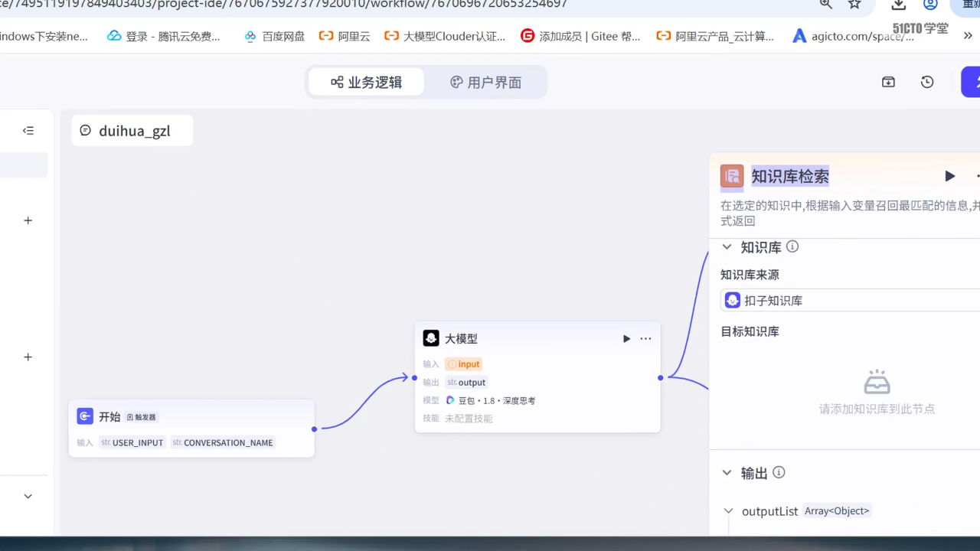Screen dimensions: 980x551
Task: Show info tooltip for 输出 section
Action: pyautogui.click(x=779, y=472)
